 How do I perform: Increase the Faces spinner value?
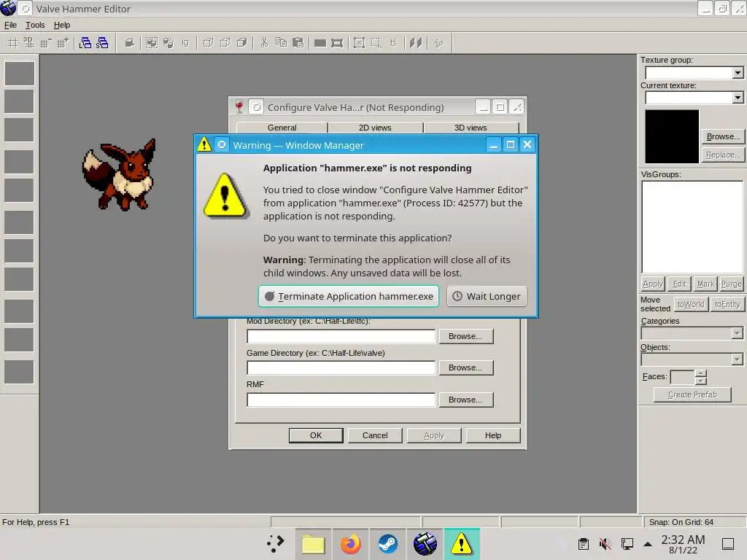coord(701,373)
